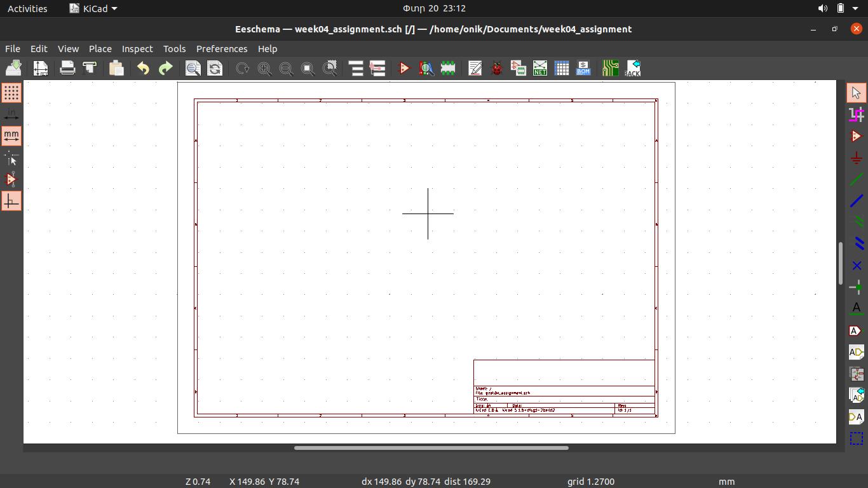Click the Activities button
The height and width of the screenshot is (488, 868).
27,8
